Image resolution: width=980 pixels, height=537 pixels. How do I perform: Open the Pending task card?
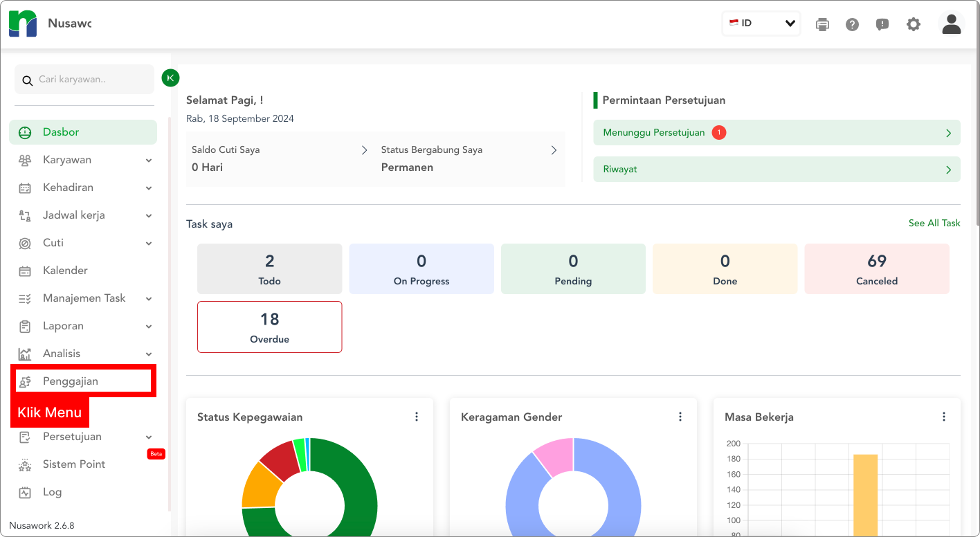573,269
